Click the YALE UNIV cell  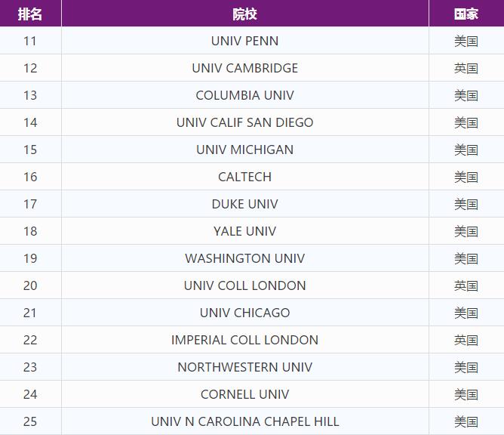[x=244, y=231]
